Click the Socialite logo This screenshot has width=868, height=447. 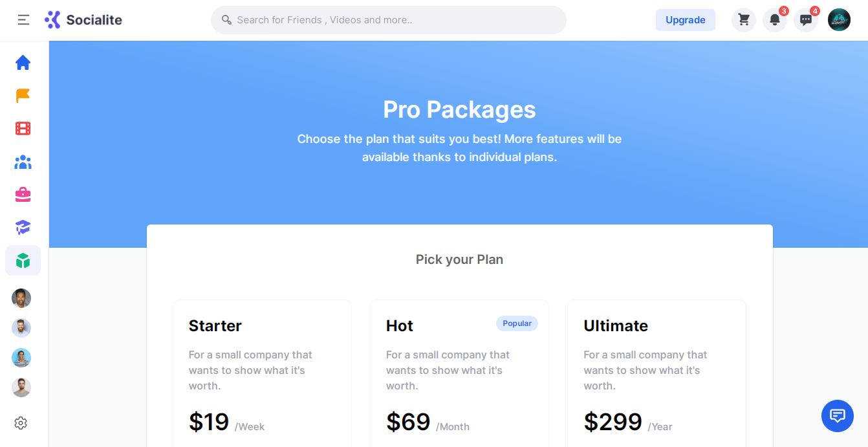click(x=83, y=20)
